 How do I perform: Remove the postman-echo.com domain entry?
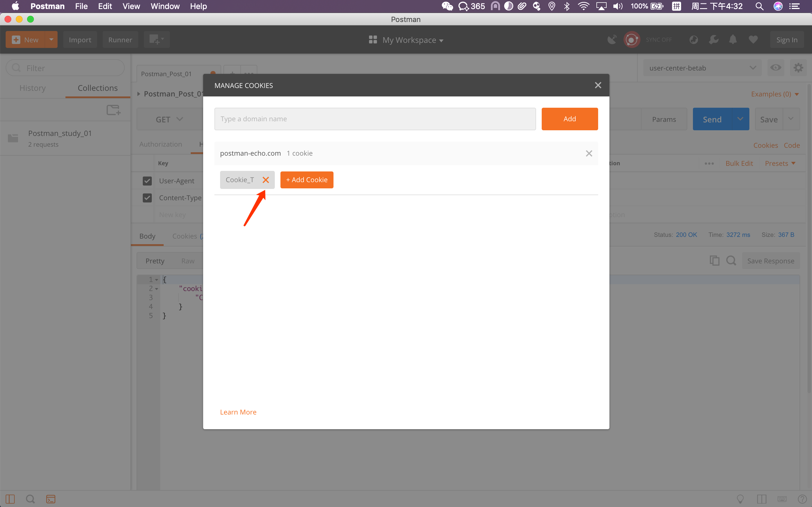pos(589,153)
